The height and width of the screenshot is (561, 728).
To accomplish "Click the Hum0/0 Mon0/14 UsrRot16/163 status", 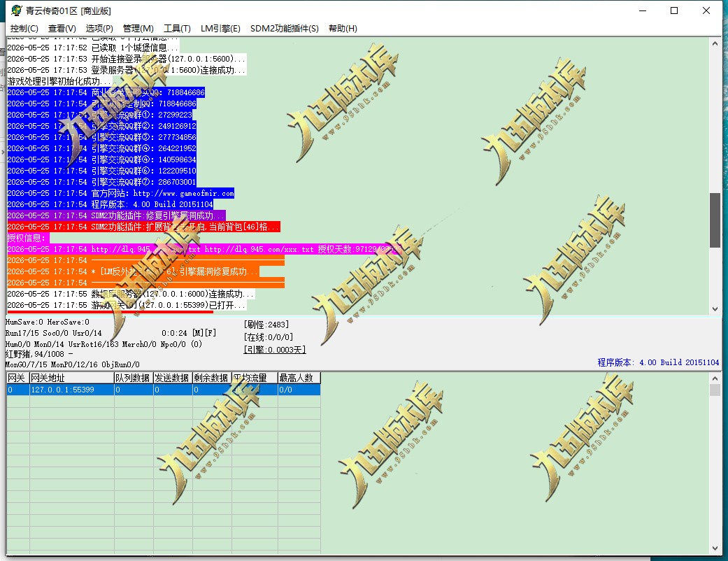I will click(104, 344).
